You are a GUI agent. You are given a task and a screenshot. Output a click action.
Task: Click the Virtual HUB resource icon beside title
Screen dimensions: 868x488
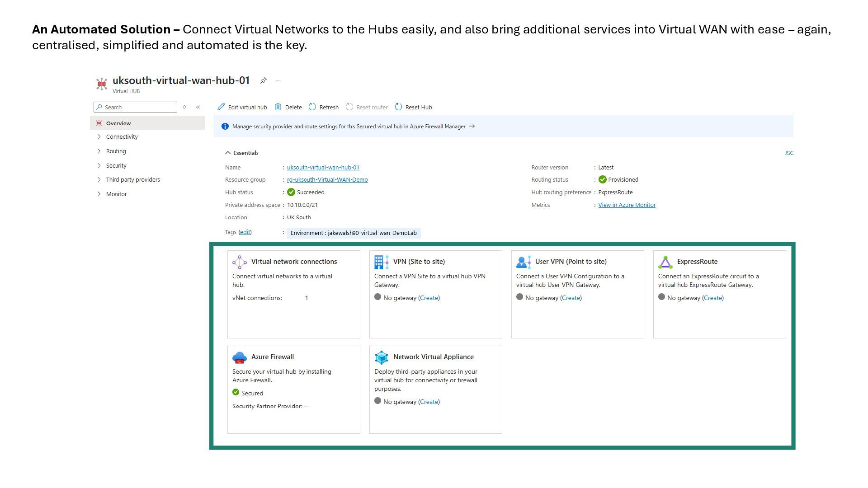click(102, 84)
